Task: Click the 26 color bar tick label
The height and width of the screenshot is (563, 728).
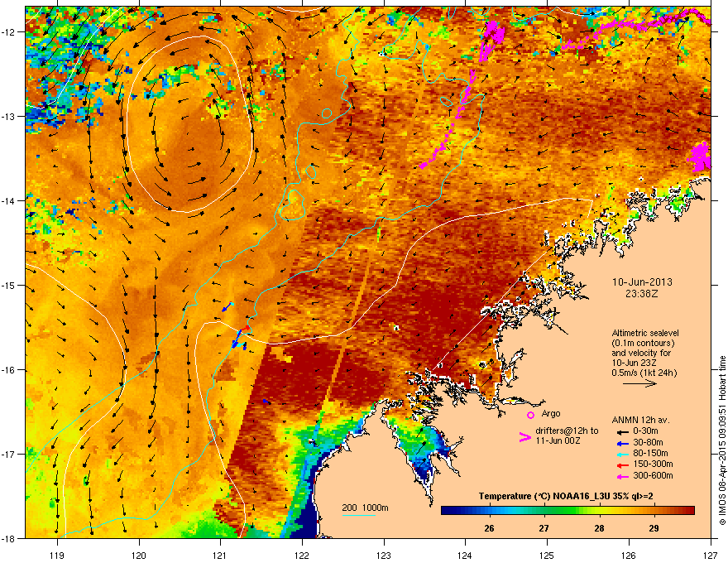Action: (489, 528)
